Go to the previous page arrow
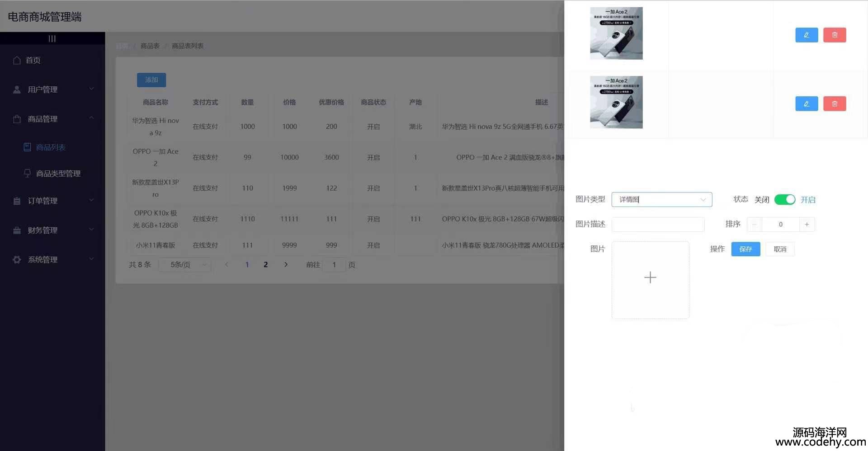 pyautogui.click(x=226, y=265)
